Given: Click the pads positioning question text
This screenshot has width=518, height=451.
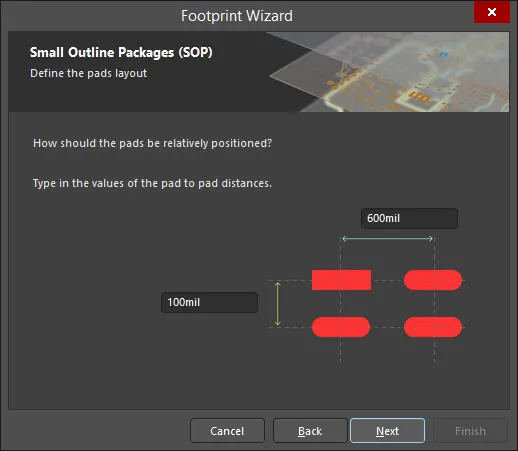Looking at the screenshot, I should [152, 143].
